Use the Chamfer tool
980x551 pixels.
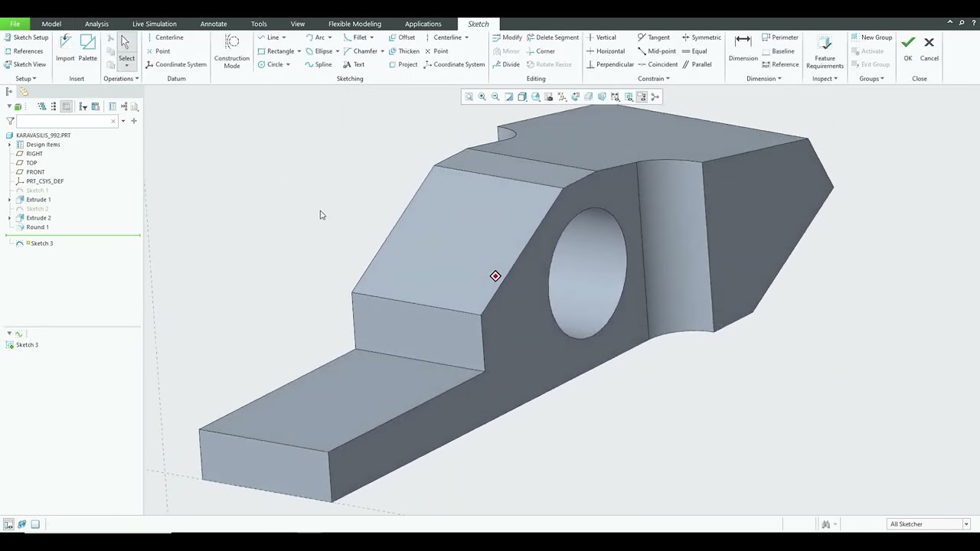pos(360,51)
